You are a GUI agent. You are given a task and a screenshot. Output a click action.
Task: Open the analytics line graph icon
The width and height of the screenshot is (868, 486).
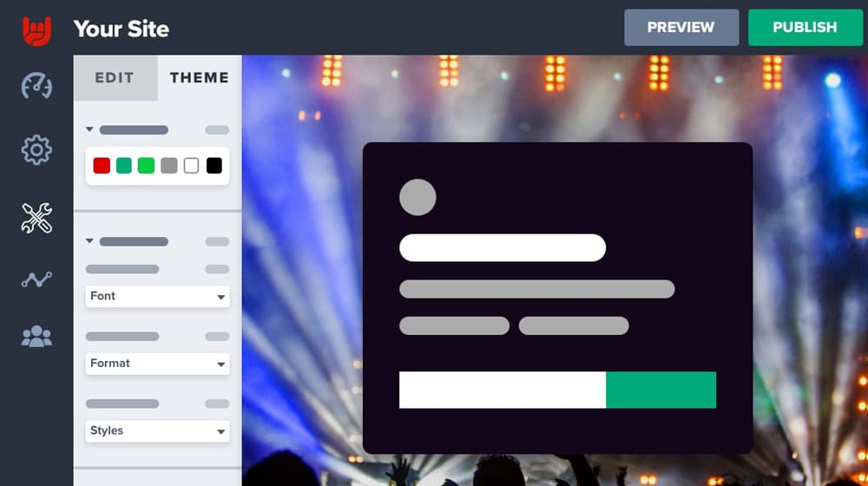(37, 279)
